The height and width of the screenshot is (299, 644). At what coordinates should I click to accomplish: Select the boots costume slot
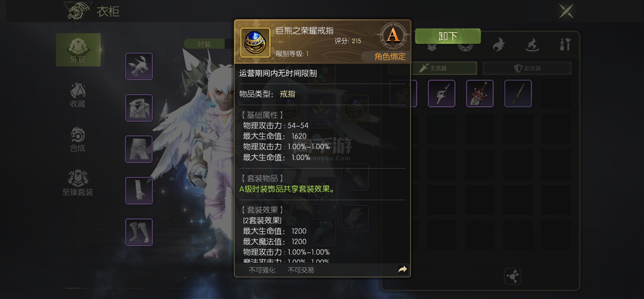click(x=139, y=232)
